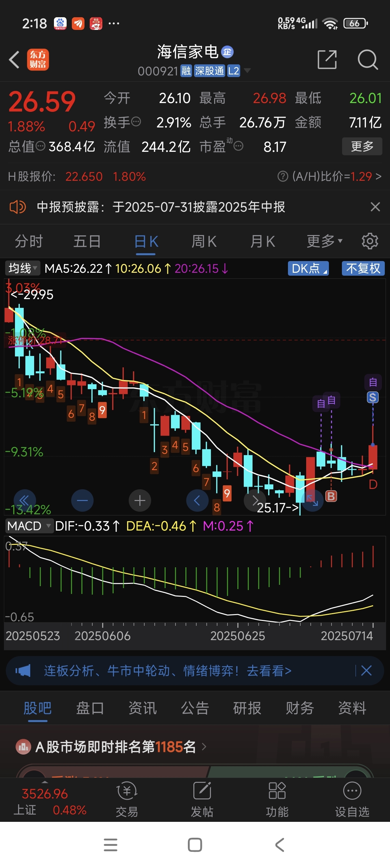This screenshot has width=390, height=868.
Task: Tap the back arrow at top left
Action: click(14, 59)
